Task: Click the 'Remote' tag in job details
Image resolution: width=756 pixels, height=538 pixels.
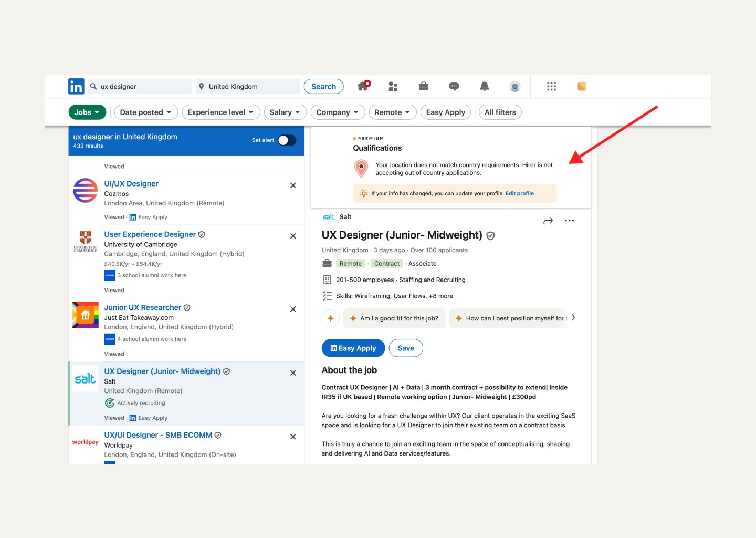Action: pos(351,264)
